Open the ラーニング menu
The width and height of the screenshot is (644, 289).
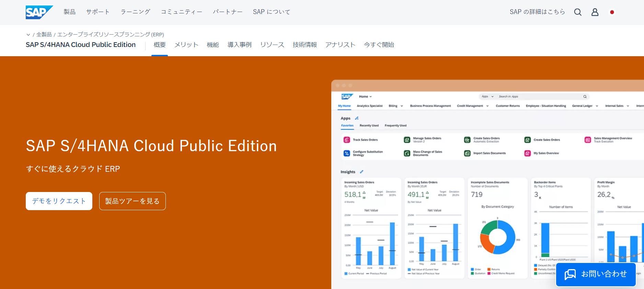click(135, 12)
